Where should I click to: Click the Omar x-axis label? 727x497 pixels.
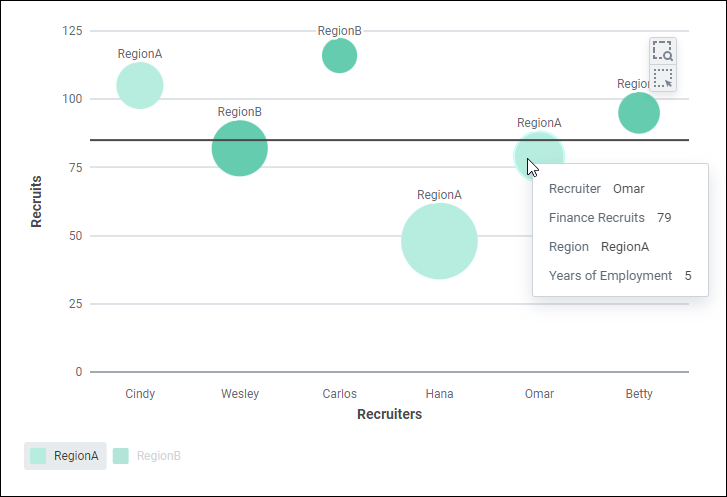click(539, 394)
